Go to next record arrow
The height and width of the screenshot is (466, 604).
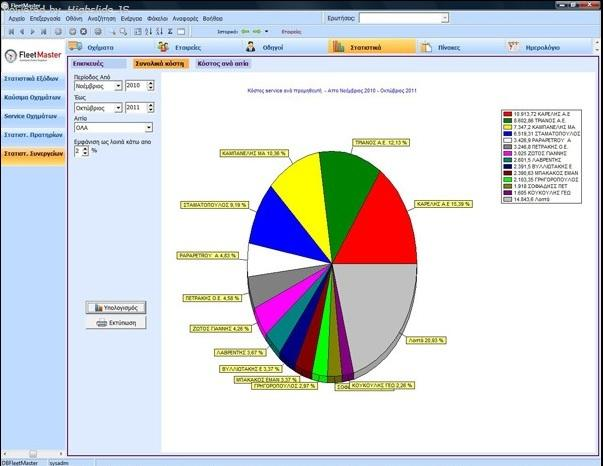click(33, 32)
